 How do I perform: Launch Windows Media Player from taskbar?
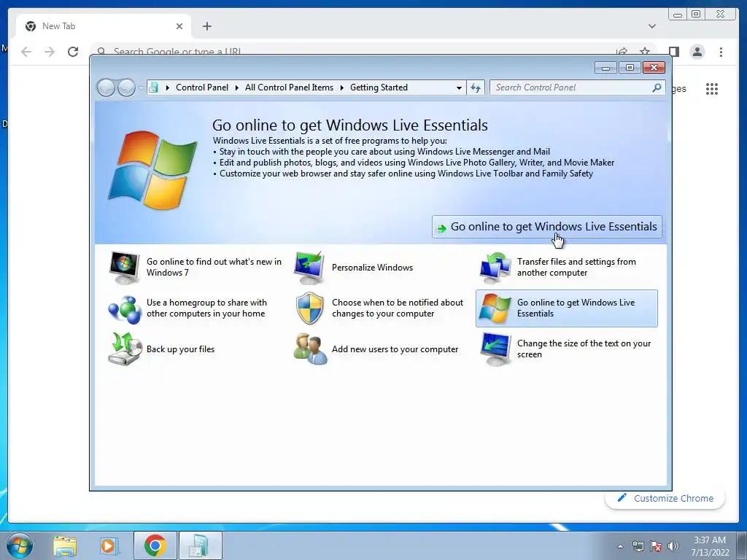point(109,545)
